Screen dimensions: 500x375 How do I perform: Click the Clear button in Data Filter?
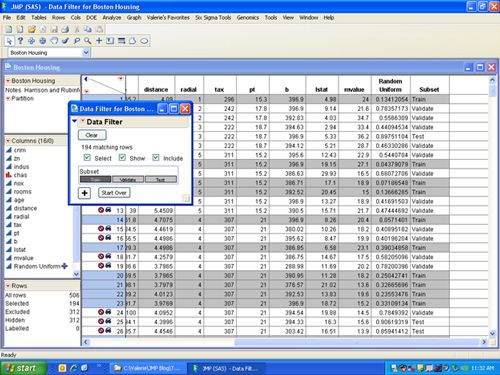point(92,135)
